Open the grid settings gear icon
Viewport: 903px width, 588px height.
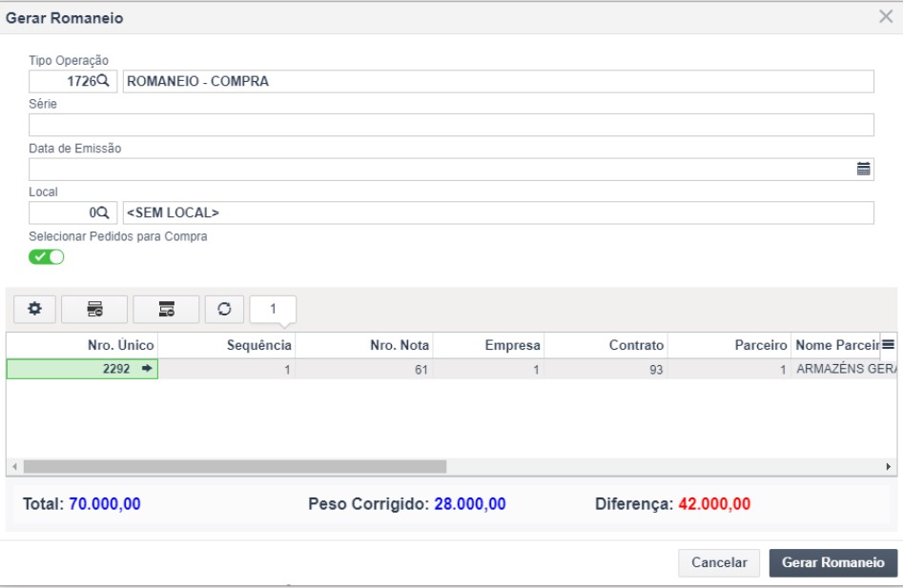(x=34, y=309)
